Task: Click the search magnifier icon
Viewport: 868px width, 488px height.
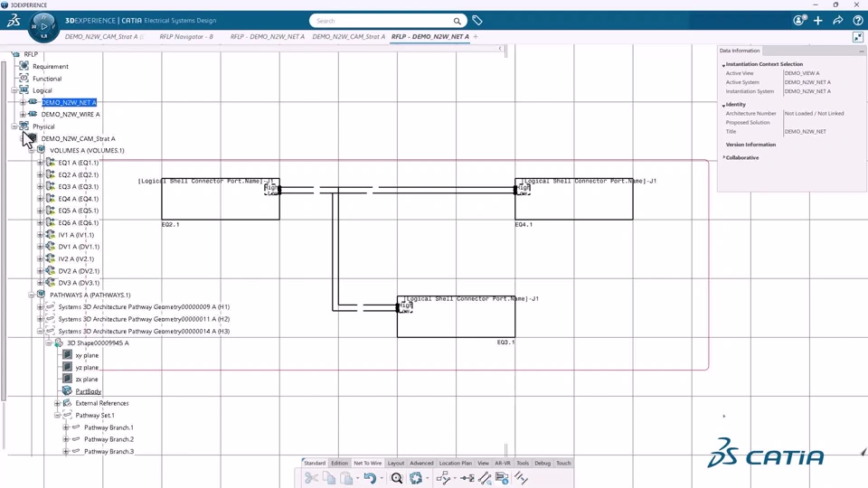Action: 458,21
